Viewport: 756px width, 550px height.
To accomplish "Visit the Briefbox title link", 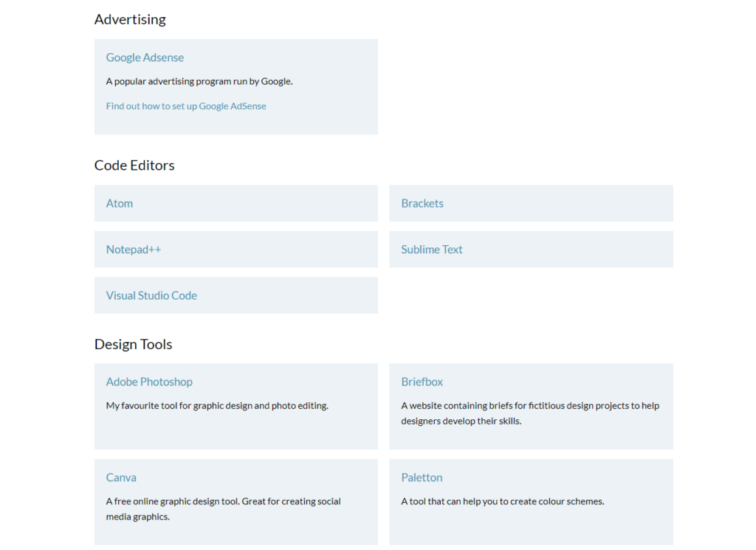I will coord(422,382).
